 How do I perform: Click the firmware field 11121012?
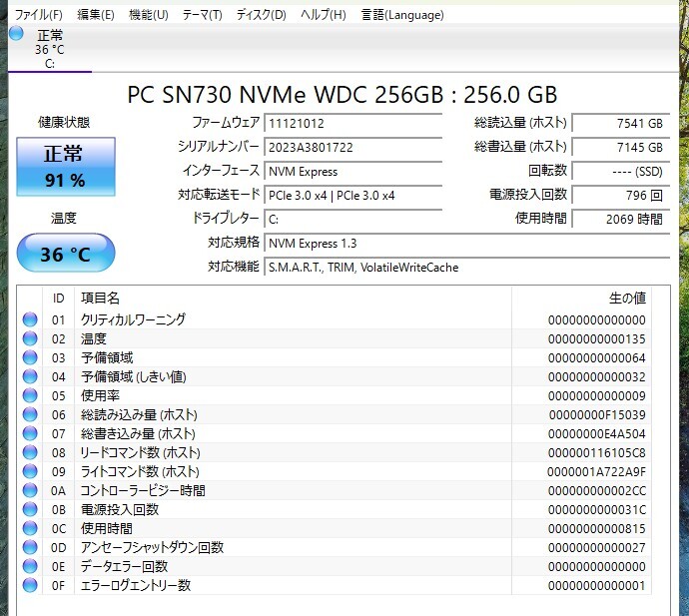coord(352,124)
